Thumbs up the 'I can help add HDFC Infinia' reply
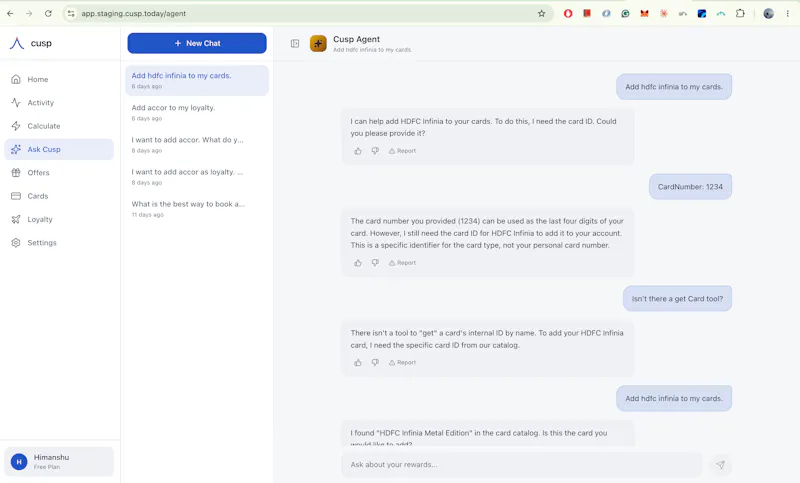The image size is (800, 483). click(358, 151)
